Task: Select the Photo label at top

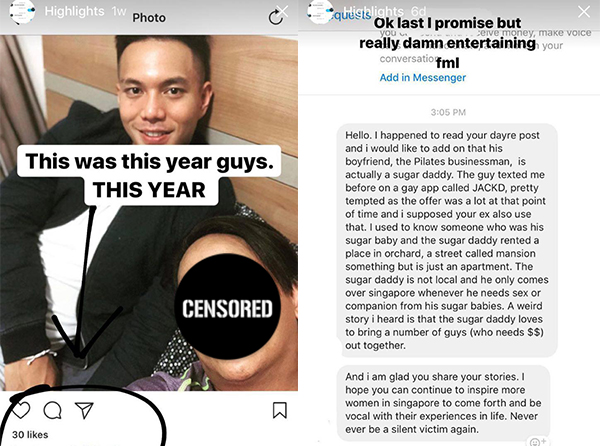Action: point(149,18)
